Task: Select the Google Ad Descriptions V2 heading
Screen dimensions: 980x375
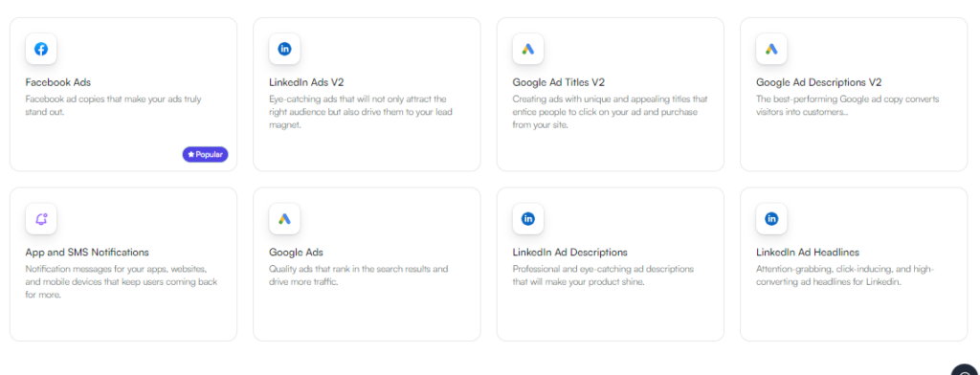Action: [819, 82]
